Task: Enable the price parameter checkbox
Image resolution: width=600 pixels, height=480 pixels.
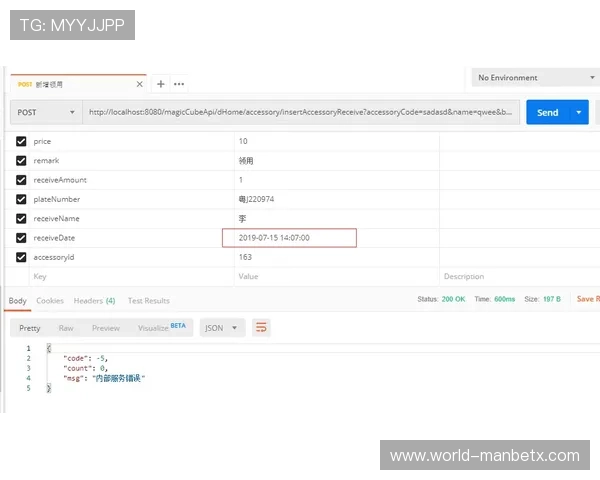Action: pyautogui.click(x=21, y=142)
